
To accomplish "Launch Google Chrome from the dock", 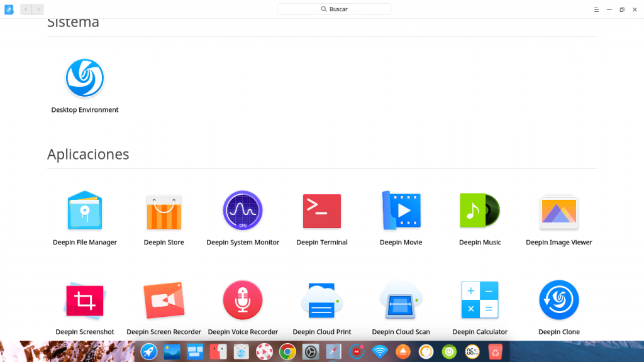I will (x=287, y=352).
